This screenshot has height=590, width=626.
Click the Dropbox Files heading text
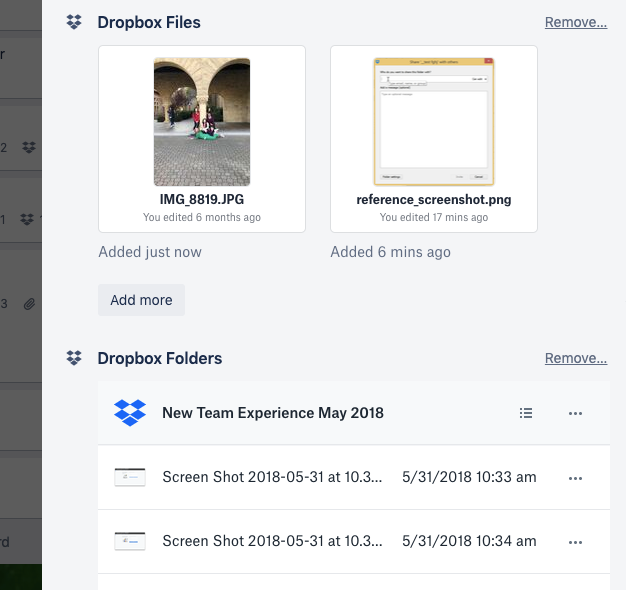pos(149,22)
